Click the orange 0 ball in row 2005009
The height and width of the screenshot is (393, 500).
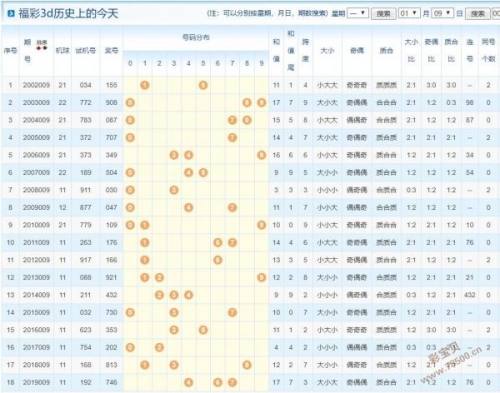(x=130, y=138)
